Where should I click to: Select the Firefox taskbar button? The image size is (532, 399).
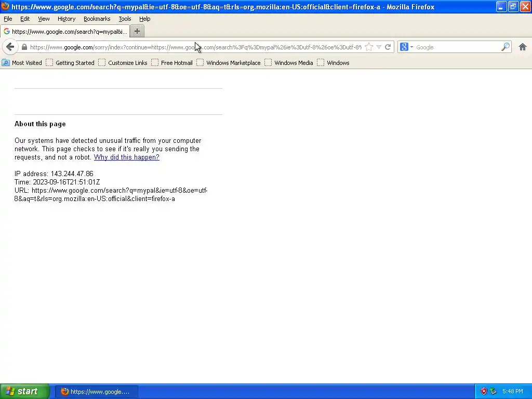coord(96,392)
